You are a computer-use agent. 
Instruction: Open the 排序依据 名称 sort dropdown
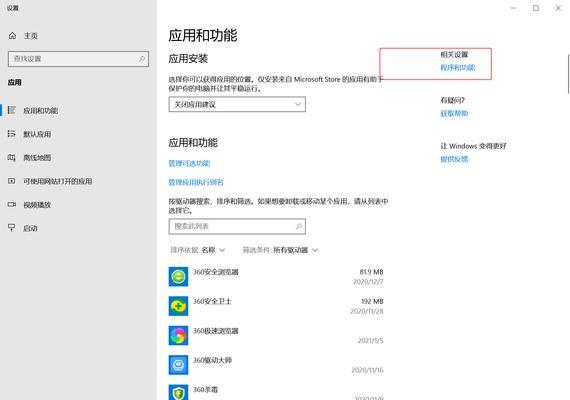pyautogui.click(x=198, y=250)
